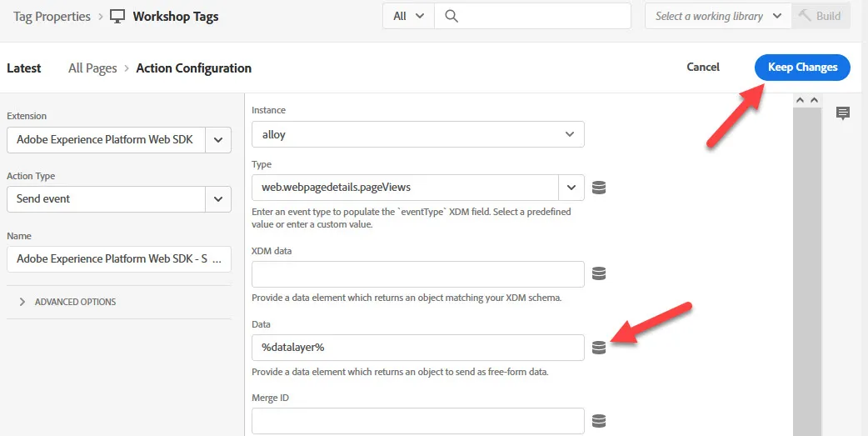Click second scroll up arrow
This screenshot has height=436, width=868.
[814, 100]
